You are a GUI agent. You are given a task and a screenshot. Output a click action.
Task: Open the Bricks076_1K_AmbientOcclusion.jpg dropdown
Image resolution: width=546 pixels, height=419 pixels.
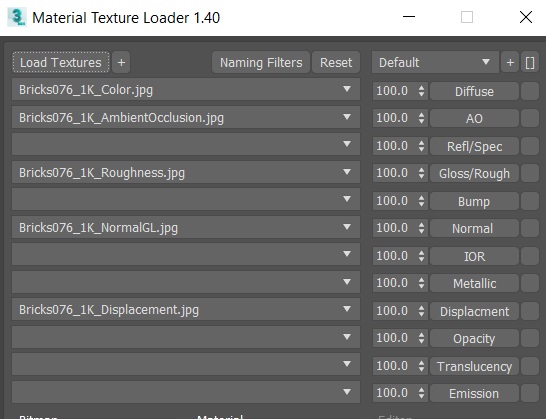pos(186,117)
